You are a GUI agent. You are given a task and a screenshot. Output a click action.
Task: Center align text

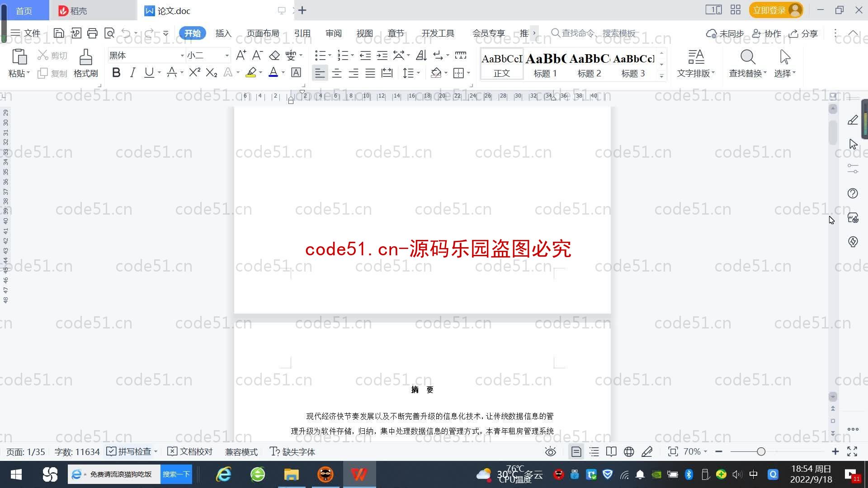coord(337,73)
